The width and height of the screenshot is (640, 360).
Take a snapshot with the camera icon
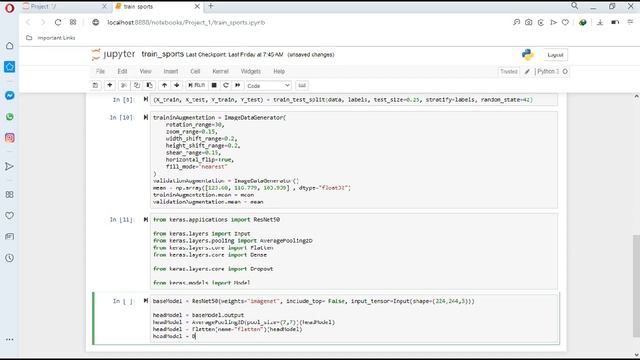[x=529, y=22]
